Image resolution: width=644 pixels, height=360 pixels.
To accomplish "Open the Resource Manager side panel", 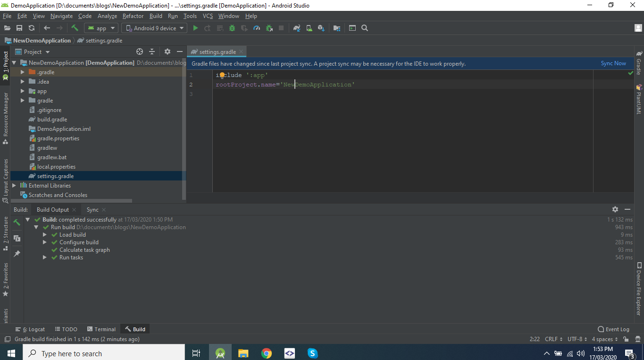I will click(x=6, y=118).
